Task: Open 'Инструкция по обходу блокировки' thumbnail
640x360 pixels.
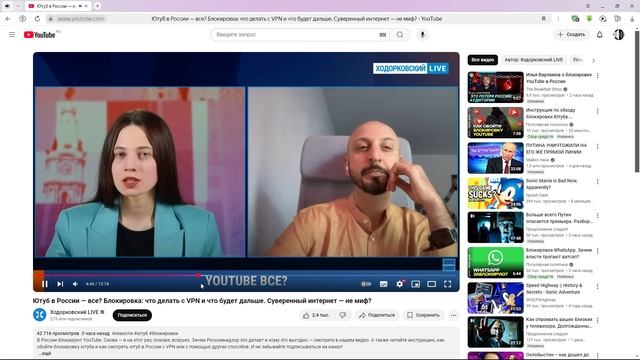Action: (496, 122)
